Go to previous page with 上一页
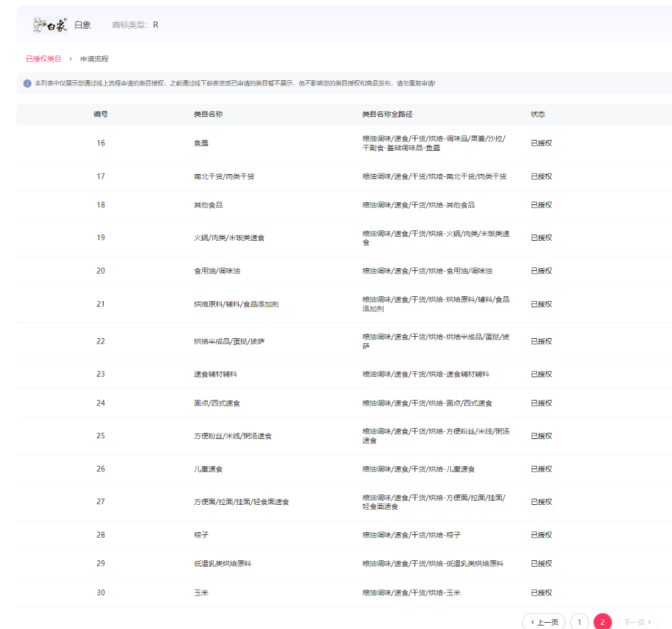 [544, 621]
